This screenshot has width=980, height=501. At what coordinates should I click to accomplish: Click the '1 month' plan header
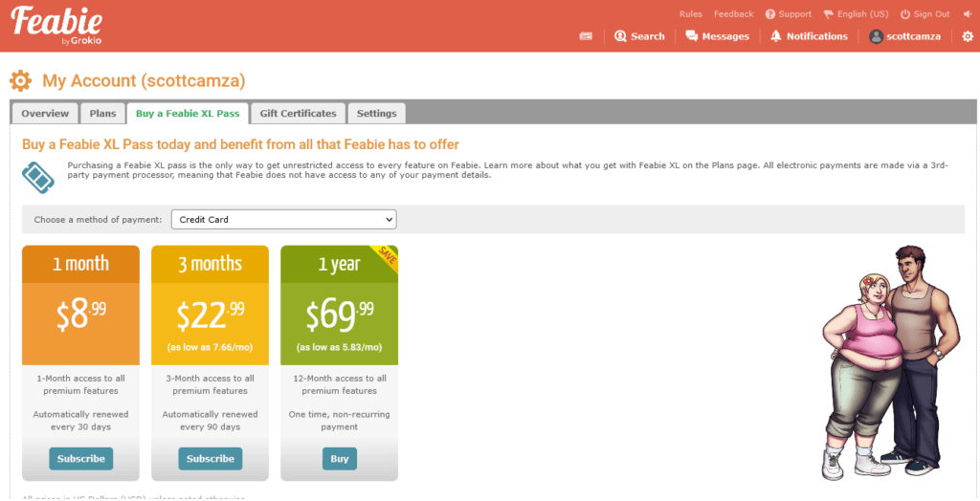(80, 264)
